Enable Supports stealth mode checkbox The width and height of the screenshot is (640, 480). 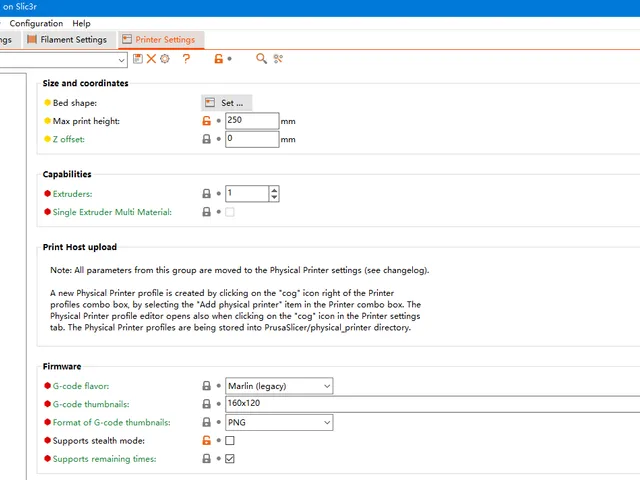(230, 440)
